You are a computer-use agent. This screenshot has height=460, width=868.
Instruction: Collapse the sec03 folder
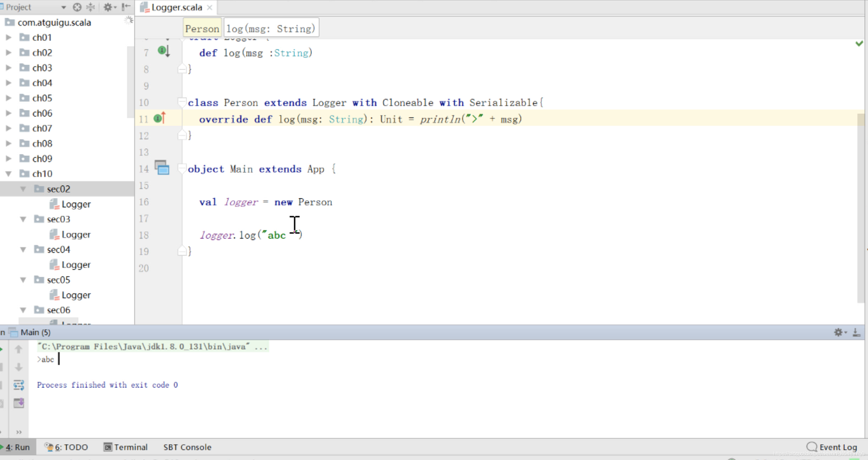[23, 219]
